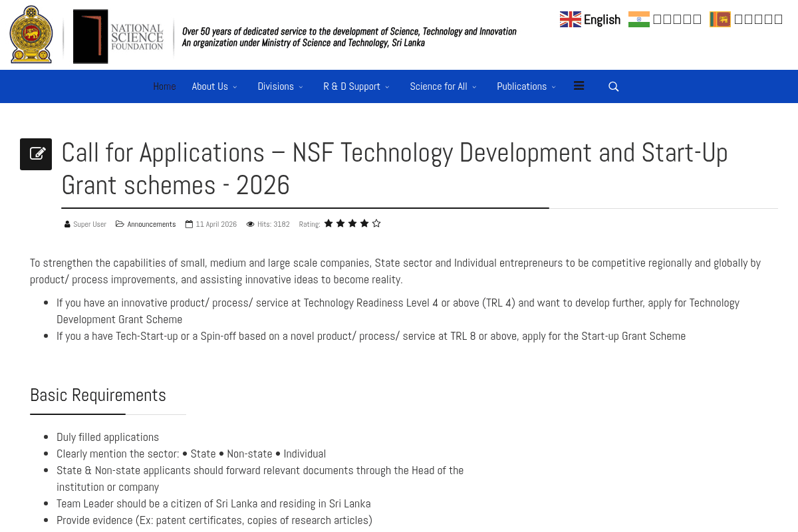Select the Sri Lankan flag language option
Image resolution: width=798 pixels, height=532 pixels.
coord(720,19)
